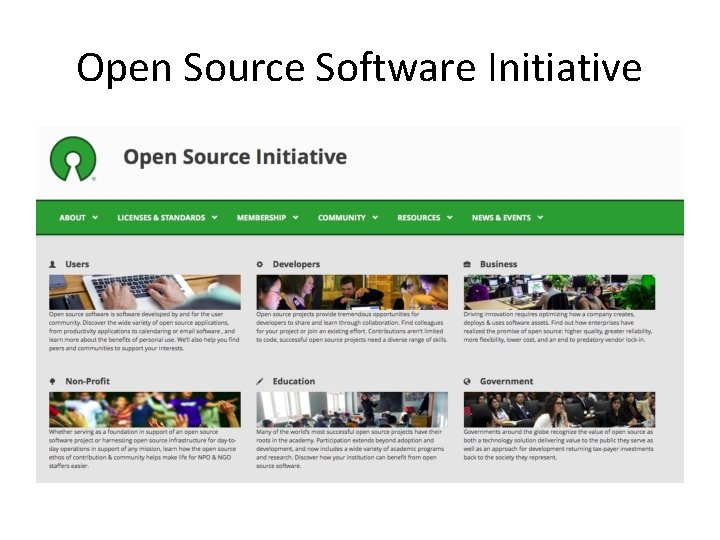Screen dimensions: 720x540
Task: Click the Education pencil icon
Action: pos(259,381)
